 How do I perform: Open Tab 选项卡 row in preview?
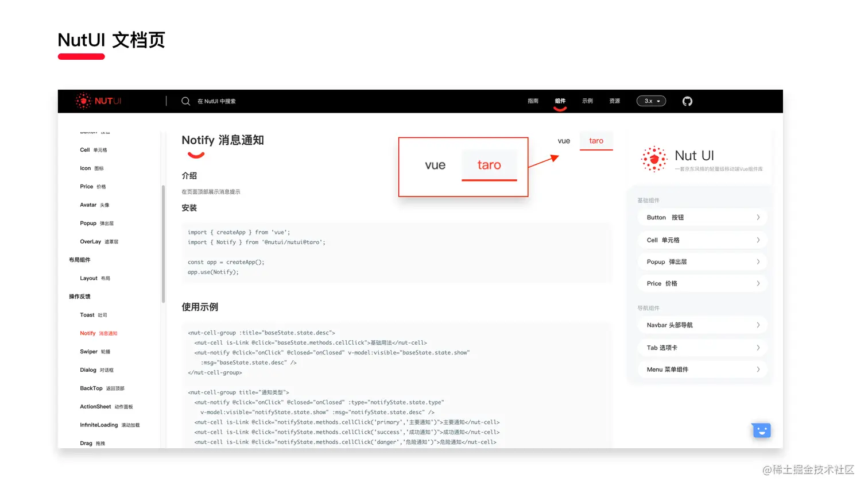702,348
